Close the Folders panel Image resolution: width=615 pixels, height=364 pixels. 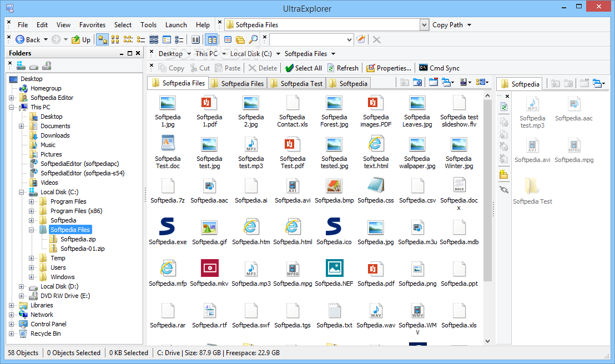pyautogui.click(x=138, y=53)
